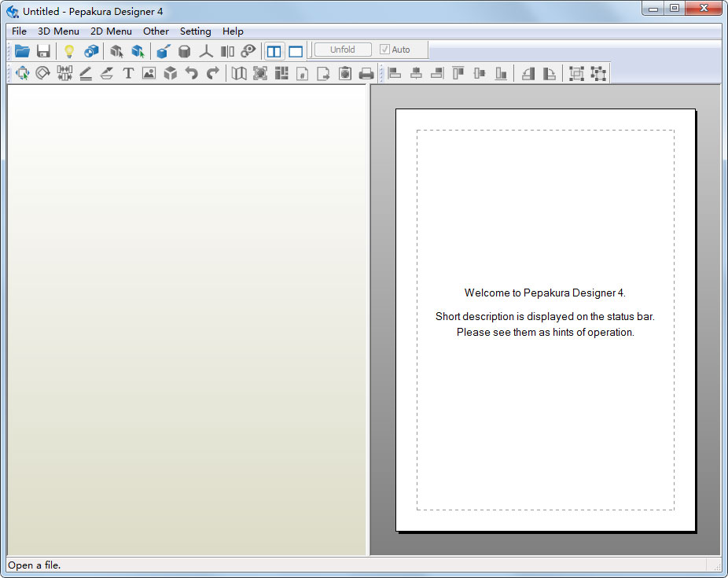Click the insert image picture icon
Viewport: 728px width, 578px height.
coord(149,73)
